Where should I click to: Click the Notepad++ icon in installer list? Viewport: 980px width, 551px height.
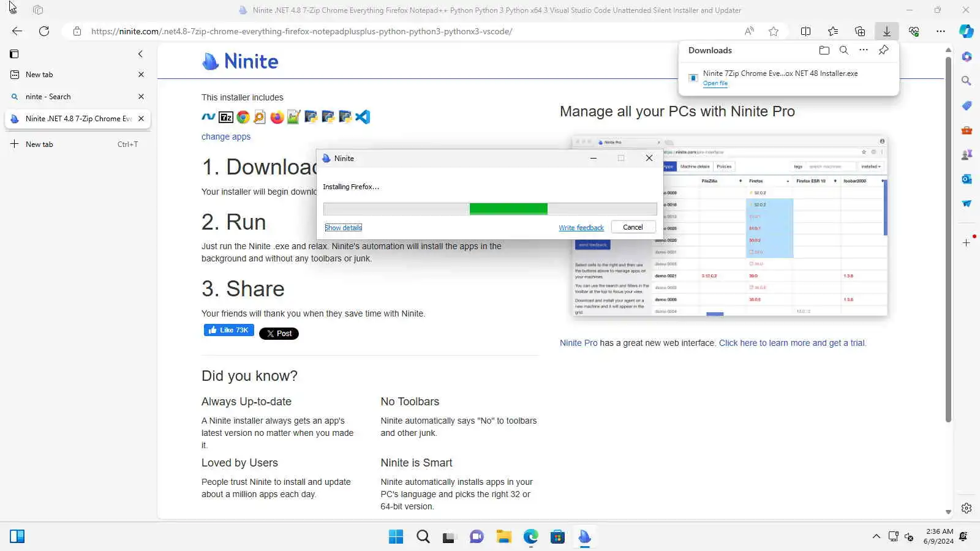coord(294,117)
